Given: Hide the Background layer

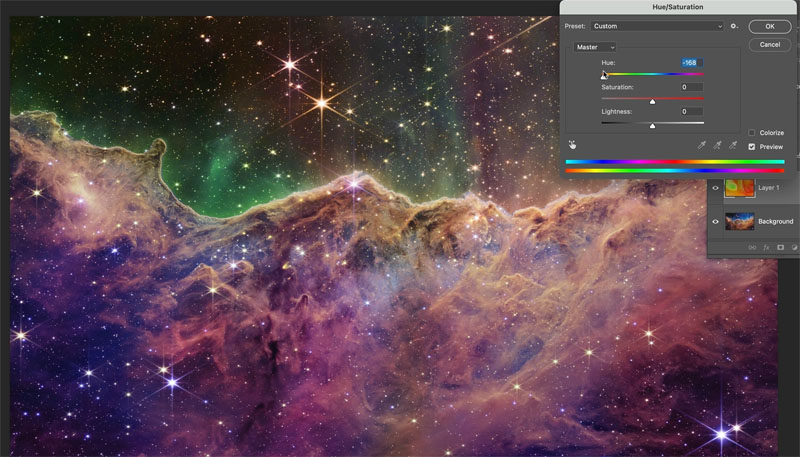Looking at the screenshot, I should click(x=715, y=221).
